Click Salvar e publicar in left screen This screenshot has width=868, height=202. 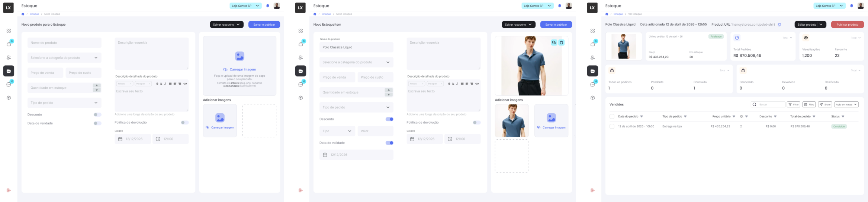pyautogui.click(x=264, y=25)
